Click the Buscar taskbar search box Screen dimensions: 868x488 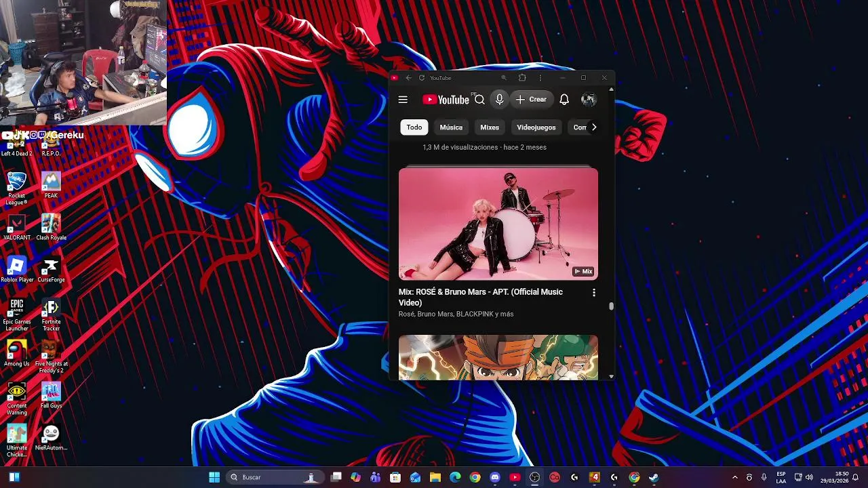274,477
